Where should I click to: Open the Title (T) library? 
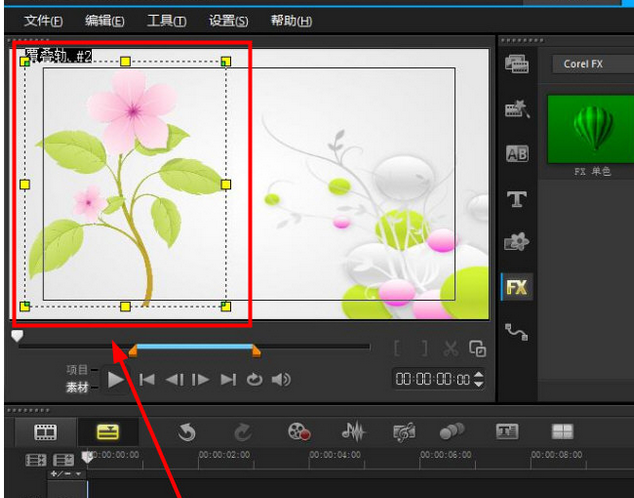point(517,199)
